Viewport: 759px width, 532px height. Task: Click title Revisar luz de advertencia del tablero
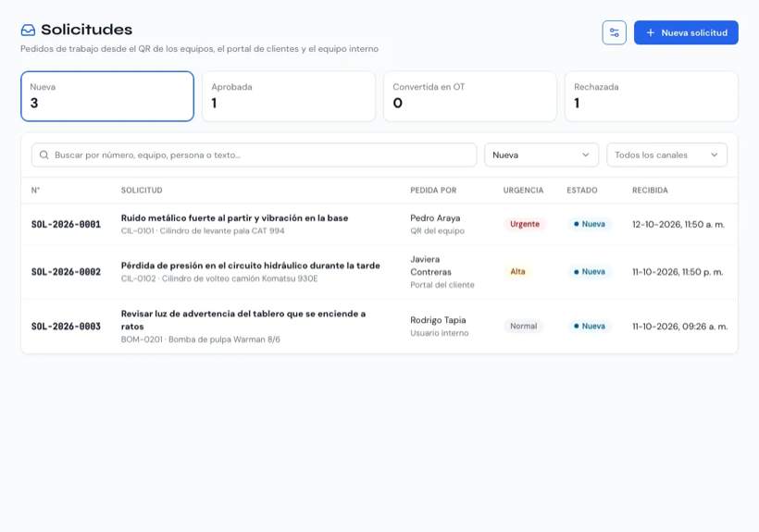point(243,320)
